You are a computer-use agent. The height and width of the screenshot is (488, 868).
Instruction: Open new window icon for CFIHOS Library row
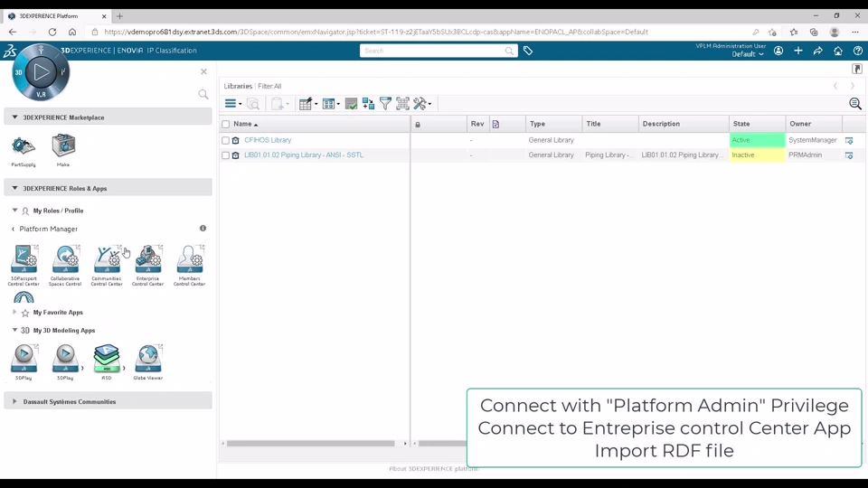click(849, 141)
